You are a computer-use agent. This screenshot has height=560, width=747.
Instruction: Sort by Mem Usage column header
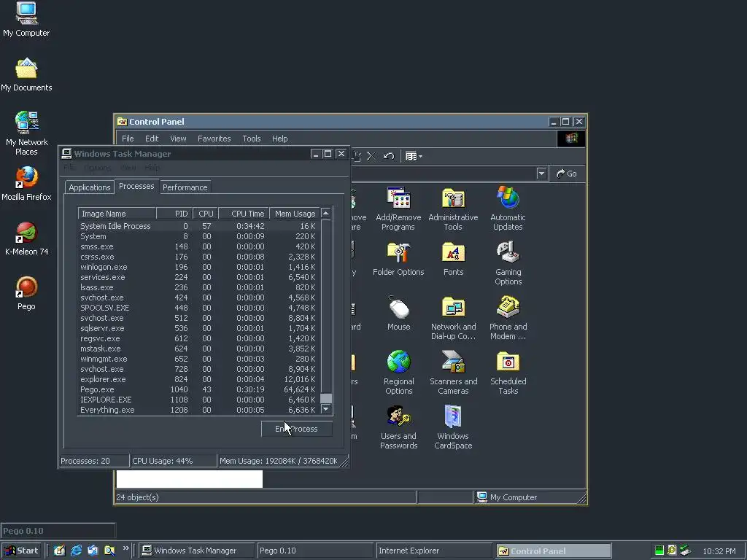295,214
